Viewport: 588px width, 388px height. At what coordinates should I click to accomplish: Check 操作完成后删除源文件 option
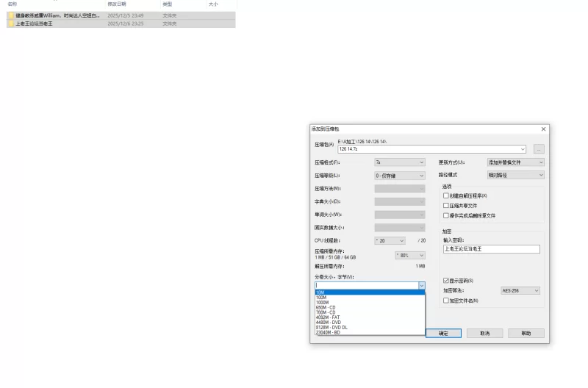tap(445, 215)
